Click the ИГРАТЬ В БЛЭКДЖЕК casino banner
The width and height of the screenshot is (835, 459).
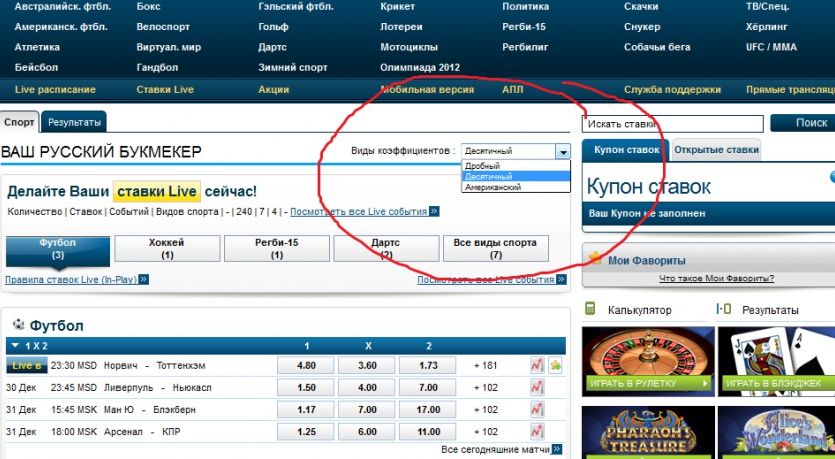(x=776, y=362)
